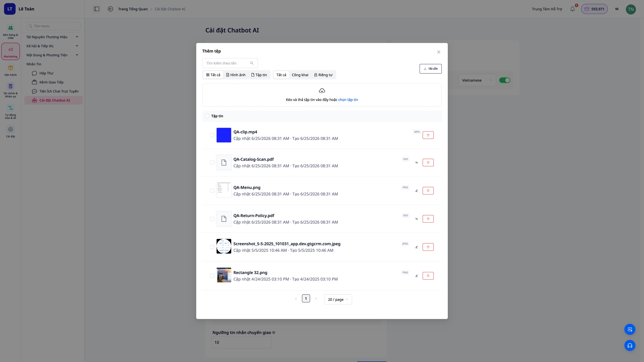Check the QA-Catalog-Scan.pdf checkbox
644x362 pixels.
212,163
